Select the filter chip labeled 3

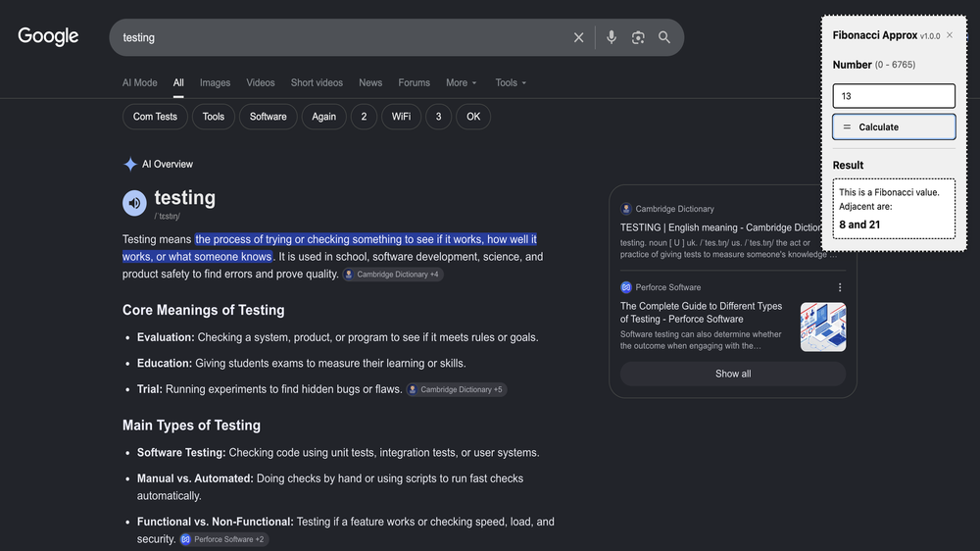tap(439, 117)
